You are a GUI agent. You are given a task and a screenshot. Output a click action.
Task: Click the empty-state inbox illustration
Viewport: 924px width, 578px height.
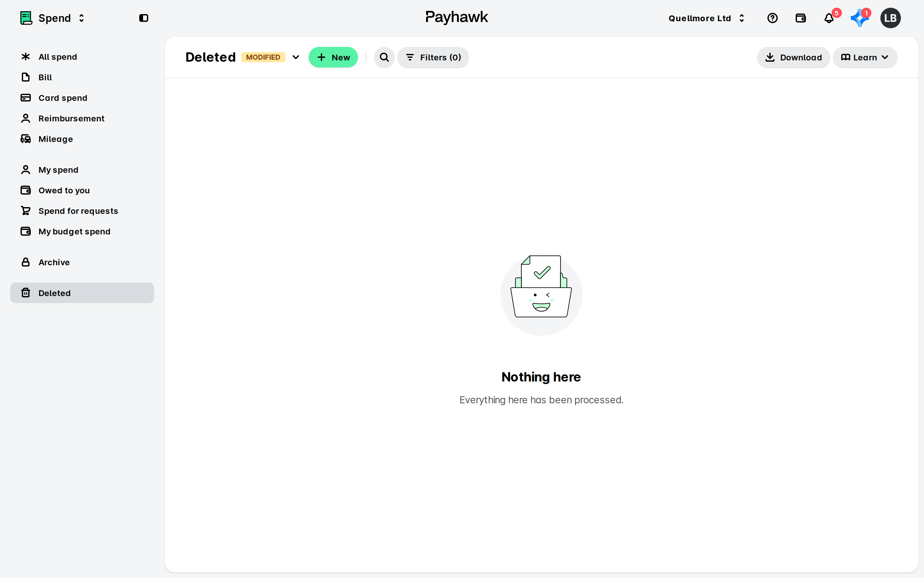tap(541, 294)
